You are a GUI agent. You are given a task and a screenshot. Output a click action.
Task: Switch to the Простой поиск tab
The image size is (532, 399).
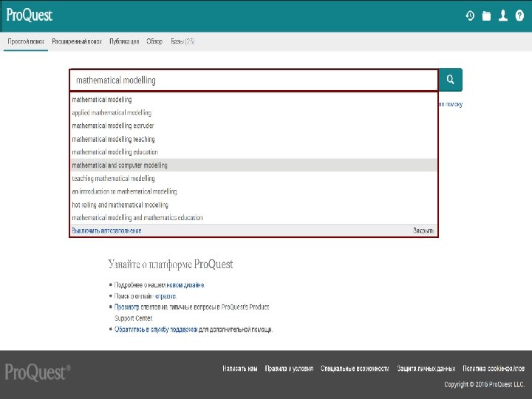pyautogui.click(x=26, y=41)
